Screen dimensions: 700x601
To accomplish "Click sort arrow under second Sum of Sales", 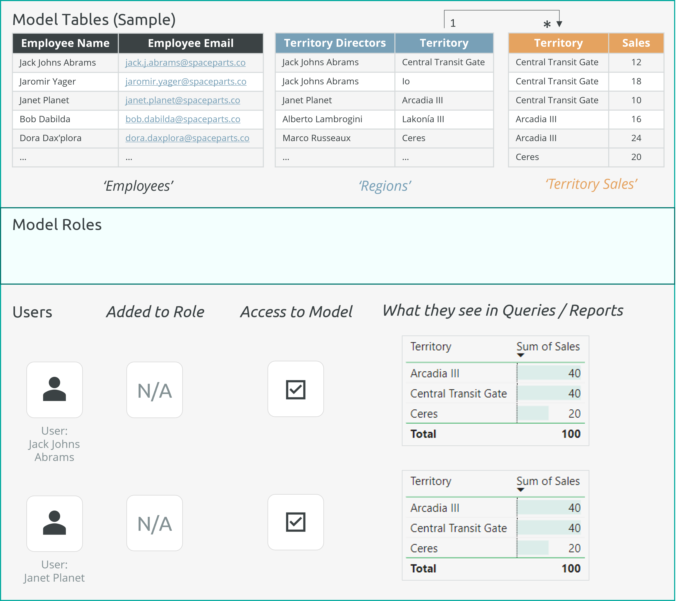I will click(x=520, y=490).
